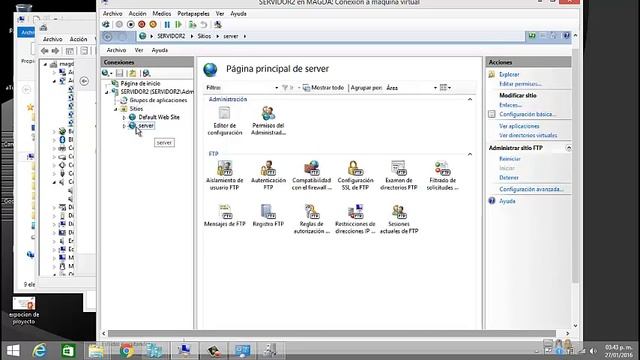Click the horizontal scrollbar of VM window
This screenshot has width=640, height=360.
click(x=332, y=333)
